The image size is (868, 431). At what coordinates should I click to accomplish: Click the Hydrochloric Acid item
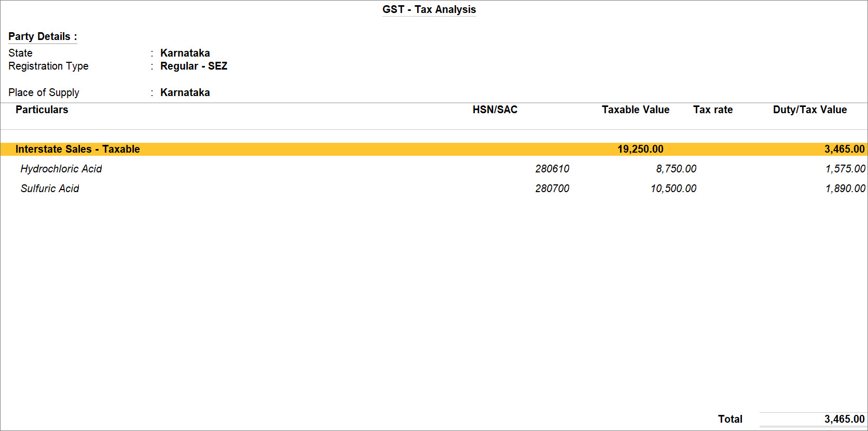pyautogui.click(x=61, y=169)
